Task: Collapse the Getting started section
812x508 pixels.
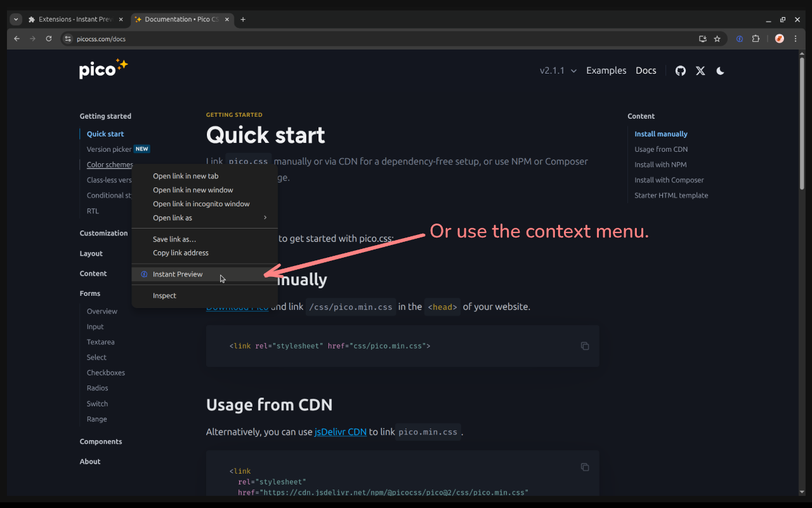Action: click(x=105, y=116)
